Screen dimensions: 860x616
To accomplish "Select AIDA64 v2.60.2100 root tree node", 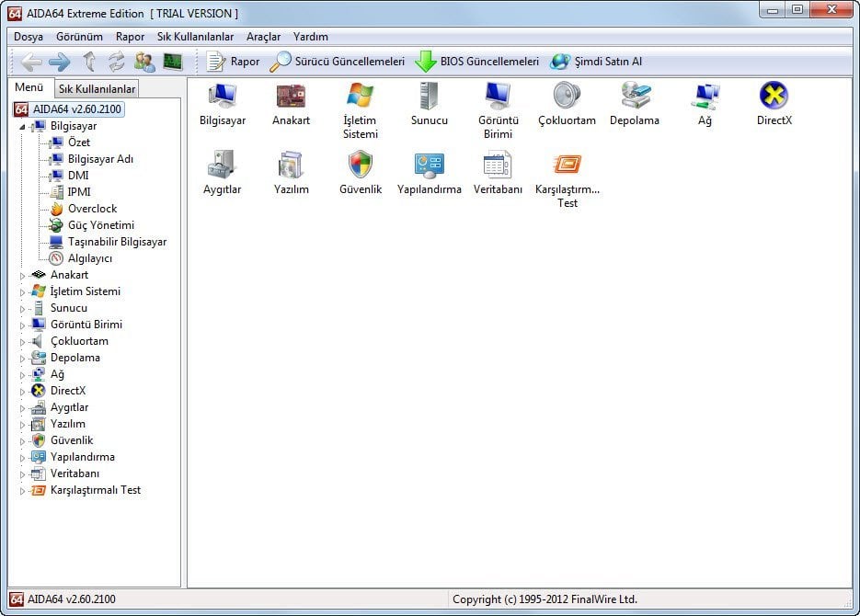I will pos(69,109).
